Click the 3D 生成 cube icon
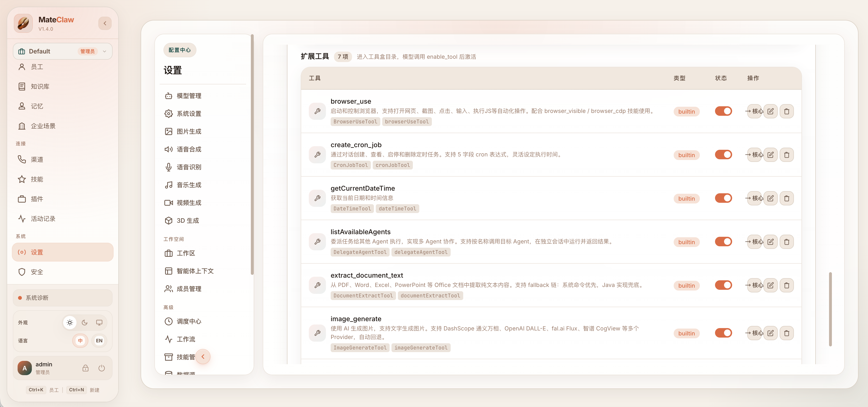 point(168,221)
